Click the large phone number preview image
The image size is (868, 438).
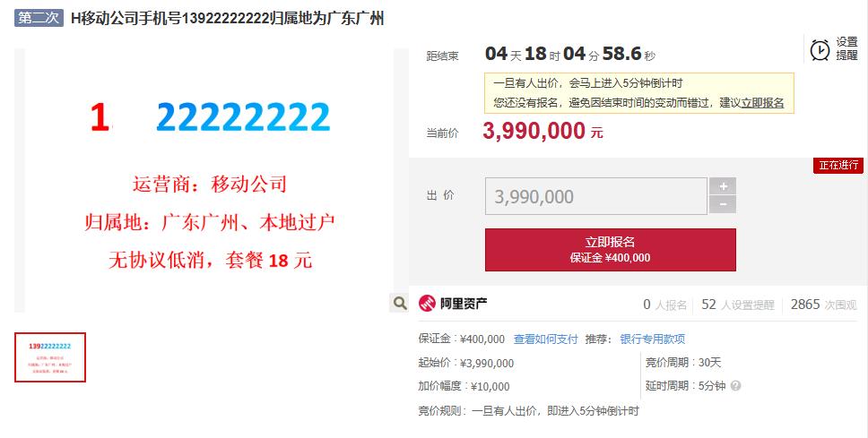[x=209, y=181]
